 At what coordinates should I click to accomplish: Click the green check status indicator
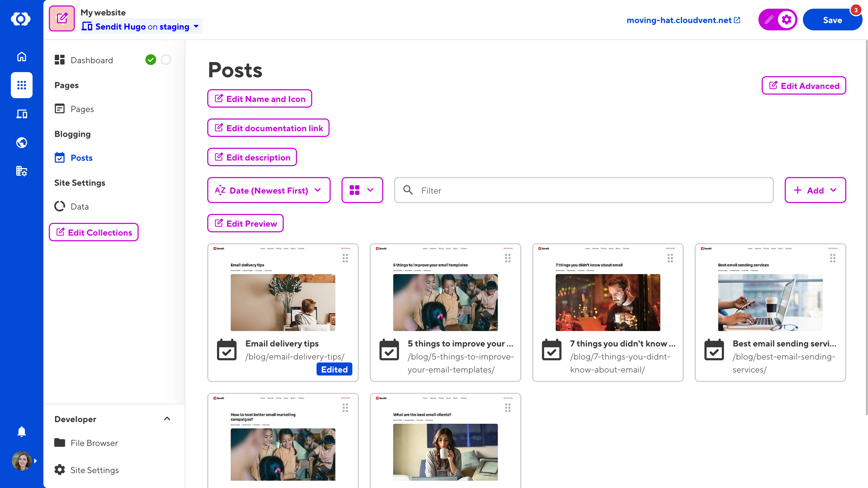pyautogui.click(x=151, y=60)
